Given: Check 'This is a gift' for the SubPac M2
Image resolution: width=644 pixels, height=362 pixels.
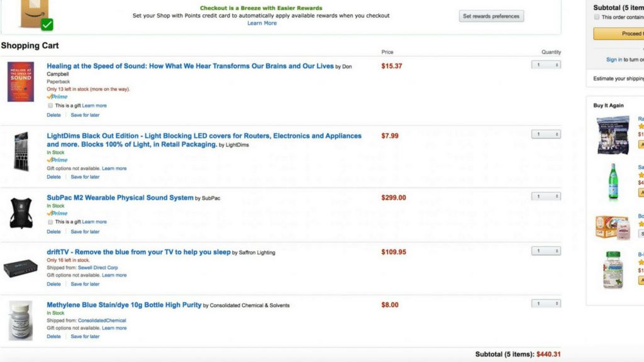Looking at the screenshot, I should (50, 222).
